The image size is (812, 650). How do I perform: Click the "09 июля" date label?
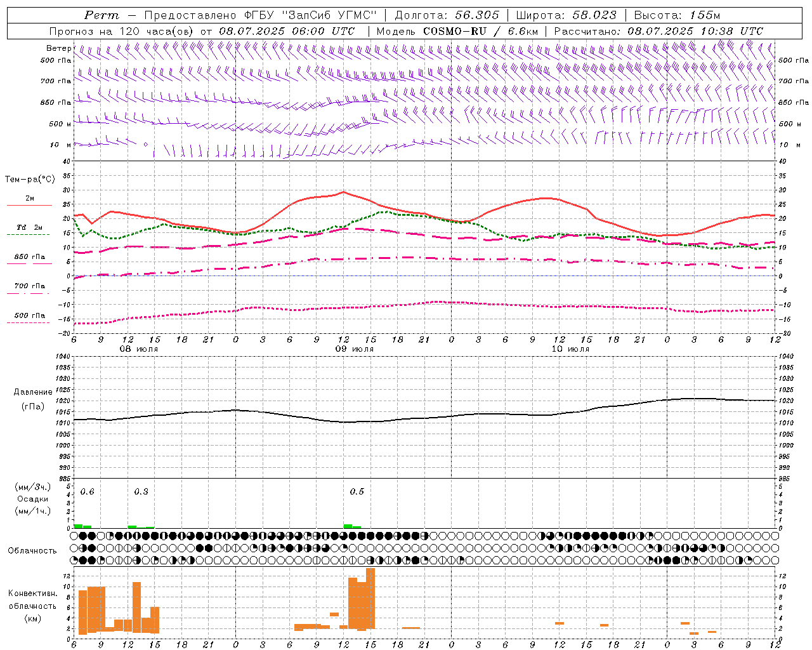tap(355, 349)
